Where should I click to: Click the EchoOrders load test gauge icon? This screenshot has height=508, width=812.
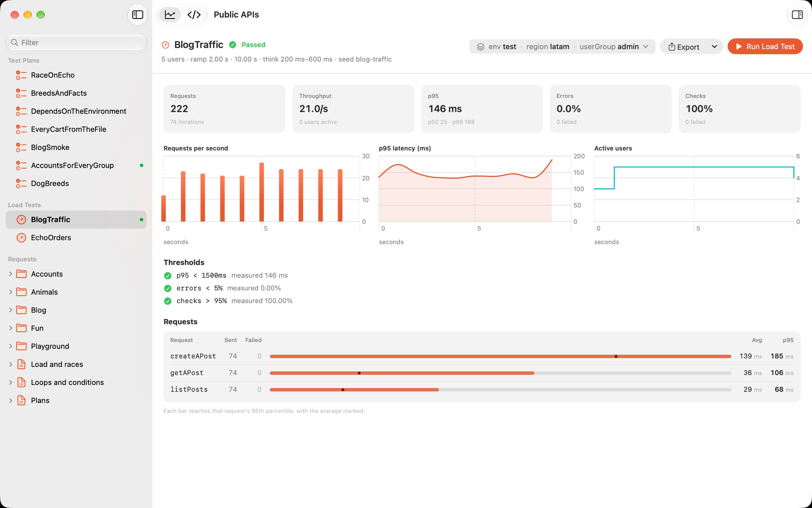(x=21, y=237)
